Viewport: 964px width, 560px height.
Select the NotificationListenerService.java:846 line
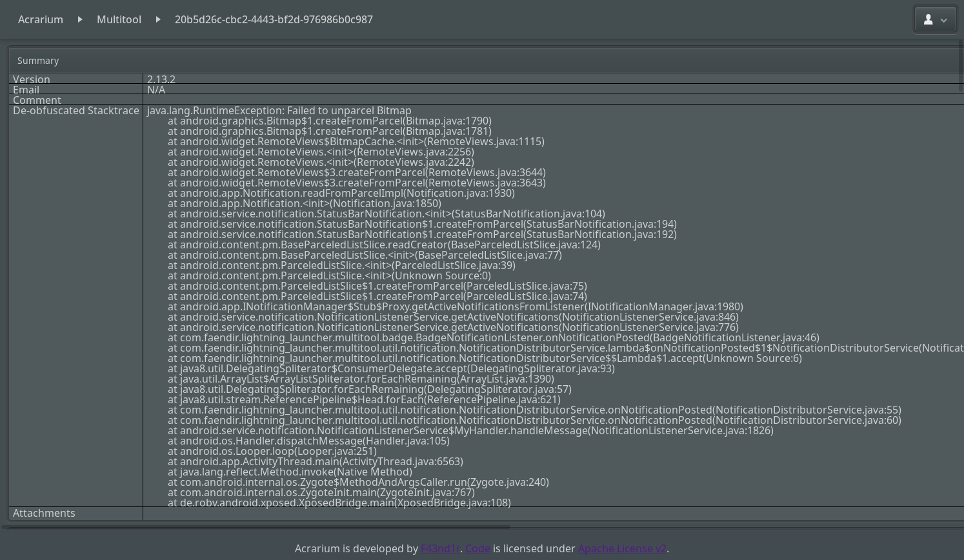[453, 317]
